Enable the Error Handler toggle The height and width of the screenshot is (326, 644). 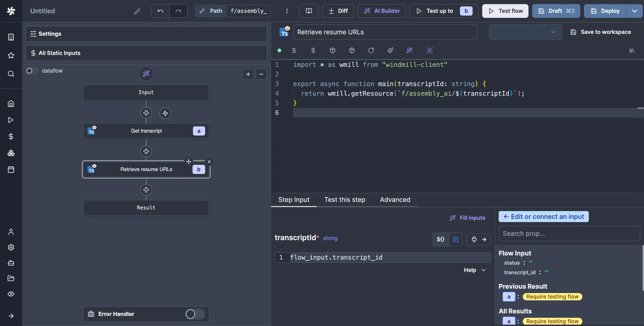click(195, 314)
